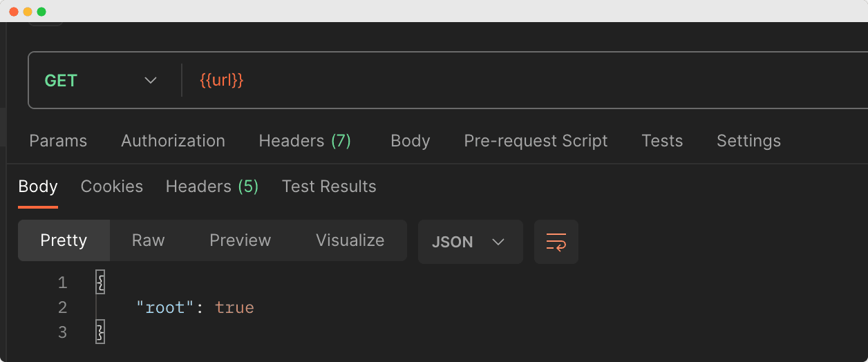Open the Tests tab
Viewport: 868px width, 362px height.
point(662,141)
